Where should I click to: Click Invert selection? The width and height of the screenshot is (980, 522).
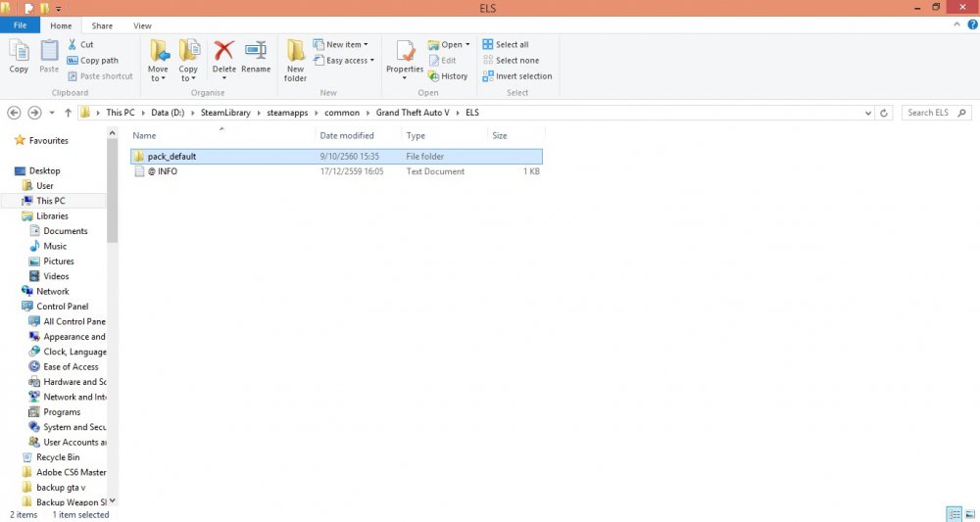pyautogui.click(x=517, y=76)
